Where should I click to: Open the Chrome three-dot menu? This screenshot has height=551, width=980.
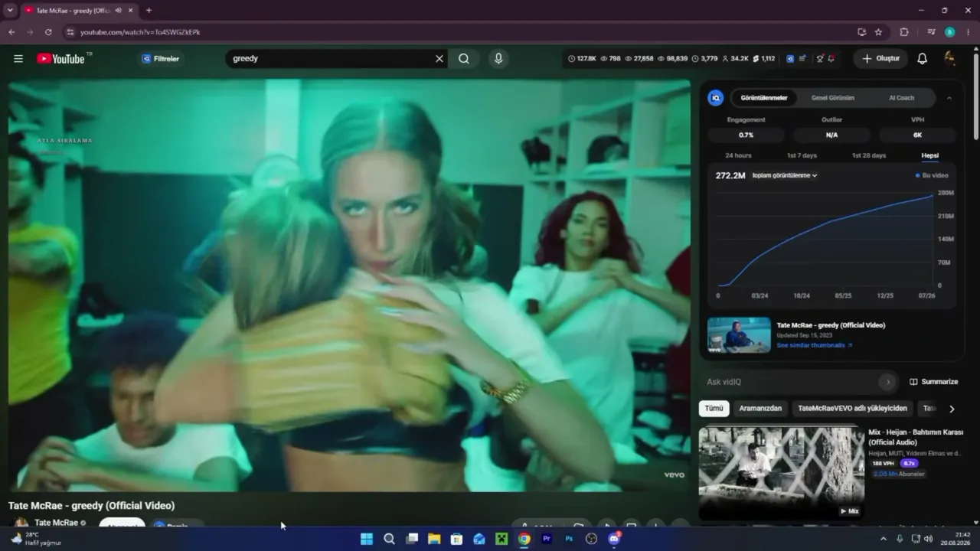coord(969,32)
